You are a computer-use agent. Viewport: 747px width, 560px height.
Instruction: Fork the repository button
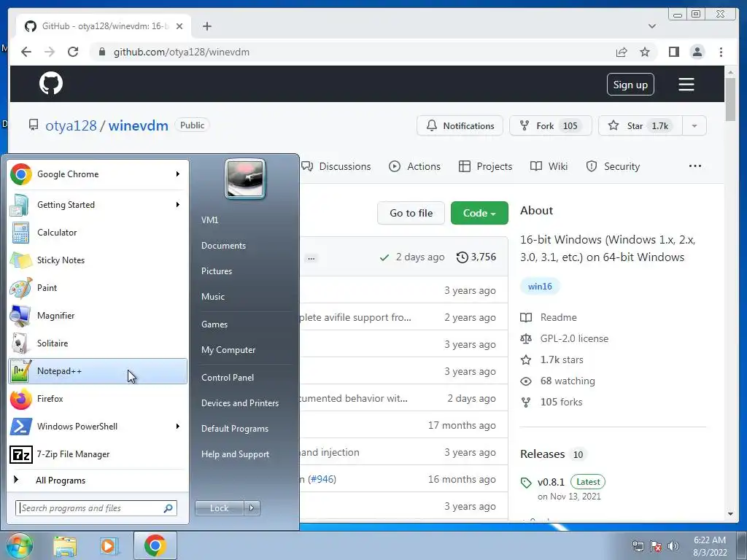[x=550, y=125]
